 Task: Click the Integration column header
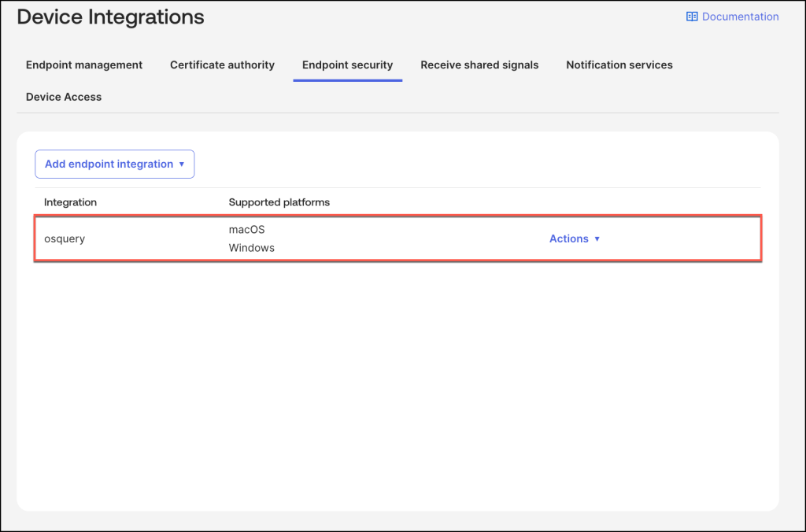click(x=70, y=202)
